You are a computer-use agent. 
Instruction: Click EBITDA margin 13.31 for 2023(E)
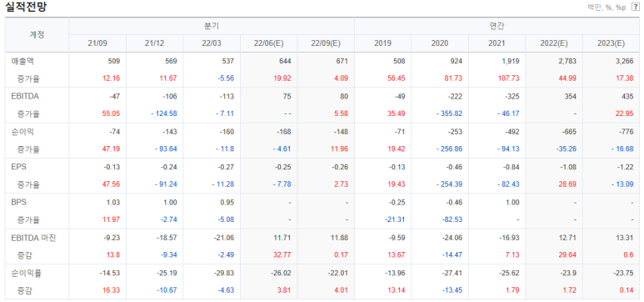click(626, 238)
